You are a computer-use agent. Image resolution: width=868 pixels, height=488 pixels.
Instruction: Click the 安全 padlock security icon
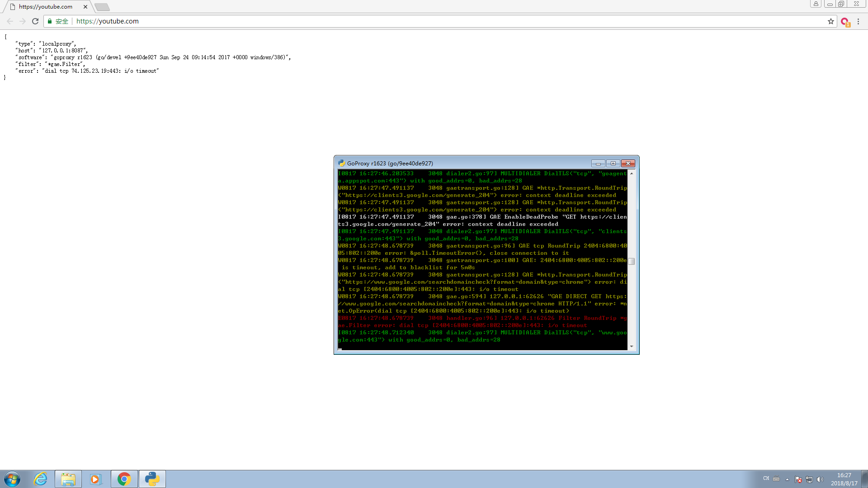pyautogui.click(x=49, y=21)
